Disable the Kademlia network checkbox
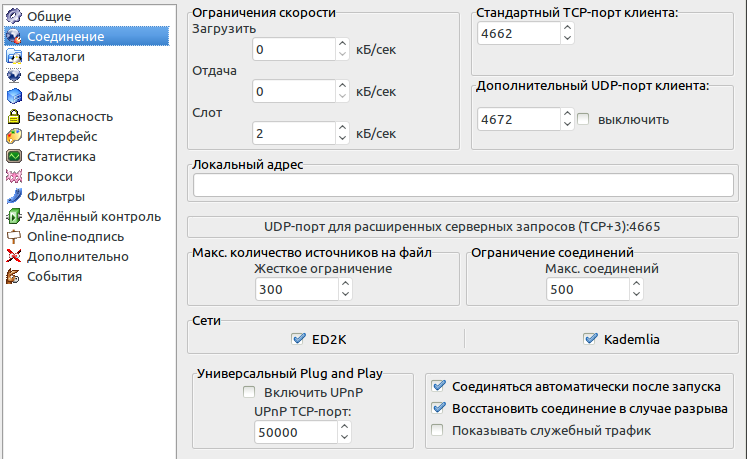 coord(590,339)
